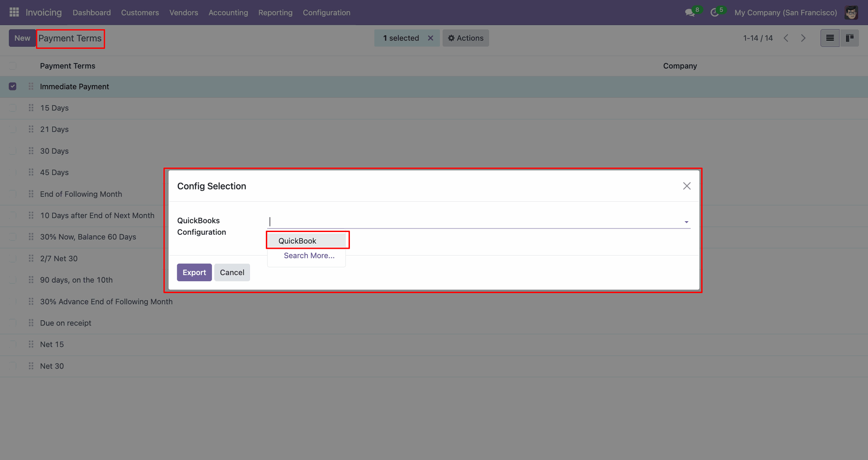
Task: Grab the drag handle for End of Following Month
Action: pyautogui.click(x=31, y=194)
